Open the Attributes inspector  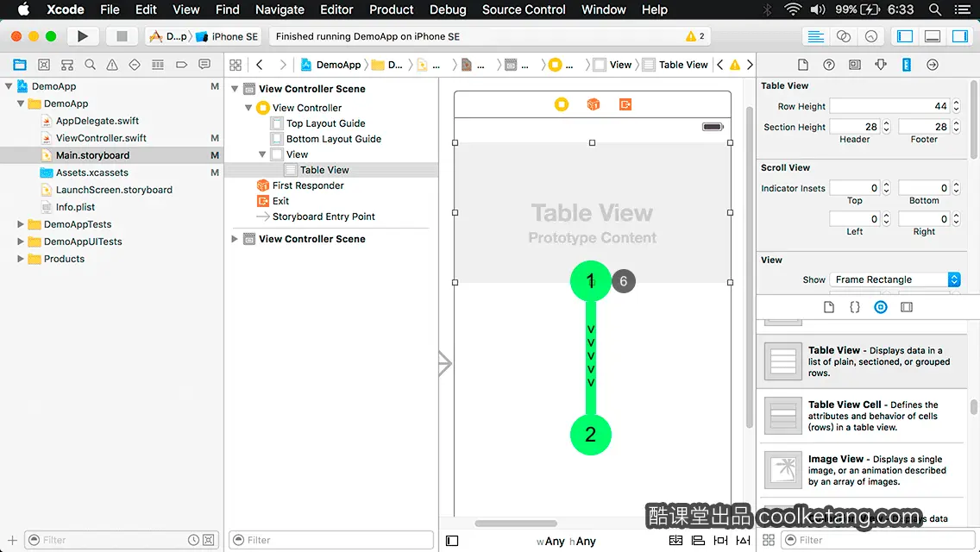click(881, 65)
